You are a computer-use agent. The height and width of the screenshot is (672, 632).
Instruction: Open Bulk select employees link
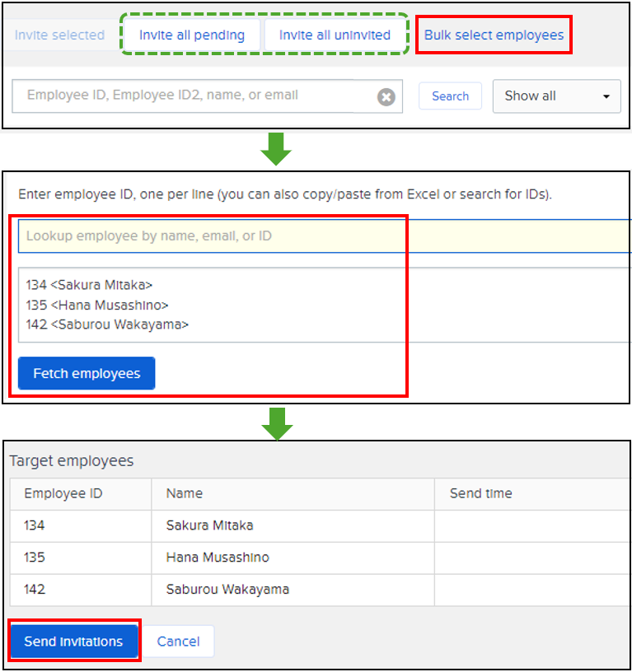494,35
